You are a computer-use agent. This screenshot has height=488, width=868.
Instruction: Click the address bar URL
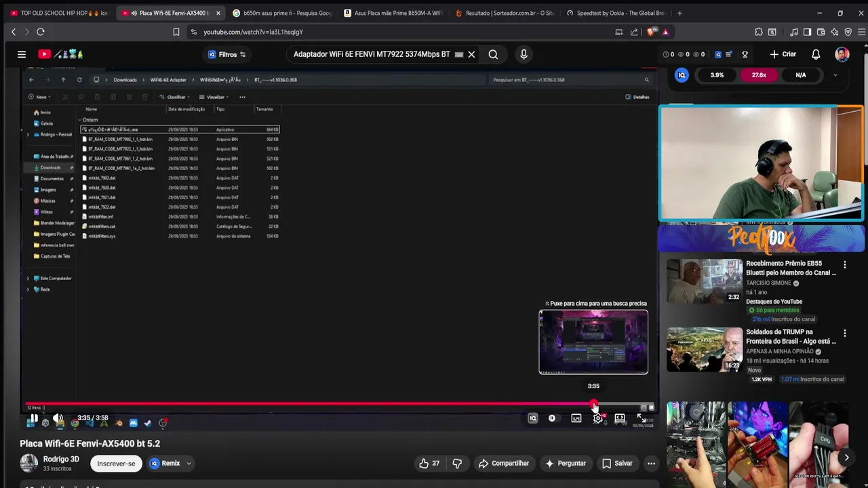pyautogui.click(x=254, y=32)
